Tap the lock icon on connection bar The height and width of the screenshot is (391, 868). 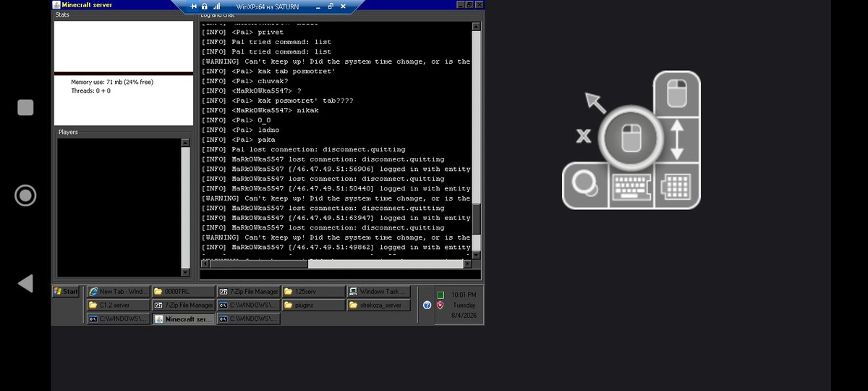coord(205,6)
